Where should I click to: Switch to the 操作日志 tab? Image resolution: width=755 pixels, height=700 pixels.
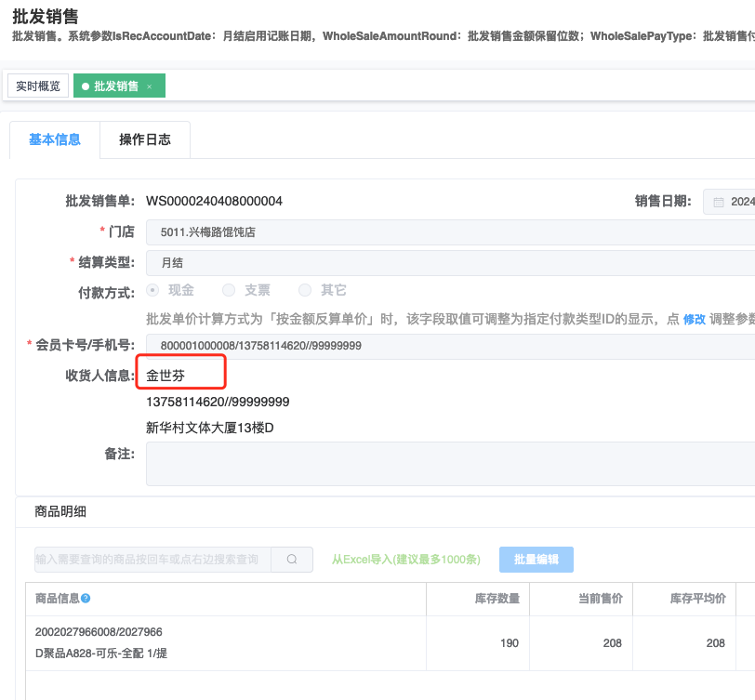pos(145,140)
